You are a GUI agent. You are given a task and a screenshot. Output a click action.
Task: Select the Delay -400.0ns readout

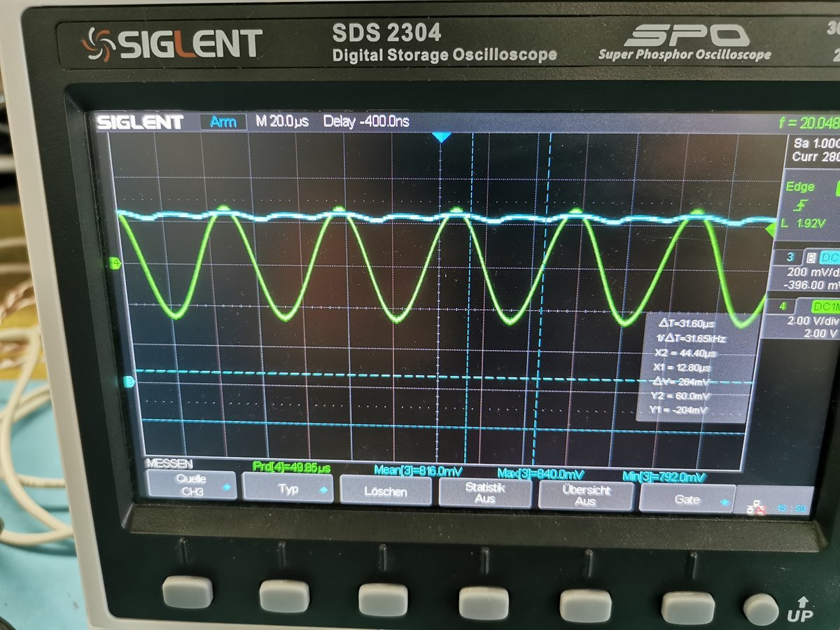[x=366, y=121]
